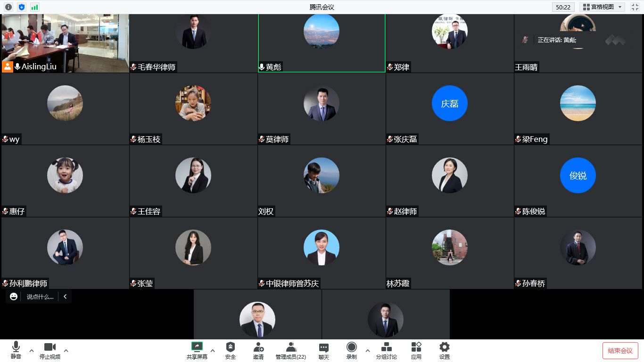Click the End Meeting (结束会议) button
The width and height of the screenshot is (644, 362).
point(620,351)
